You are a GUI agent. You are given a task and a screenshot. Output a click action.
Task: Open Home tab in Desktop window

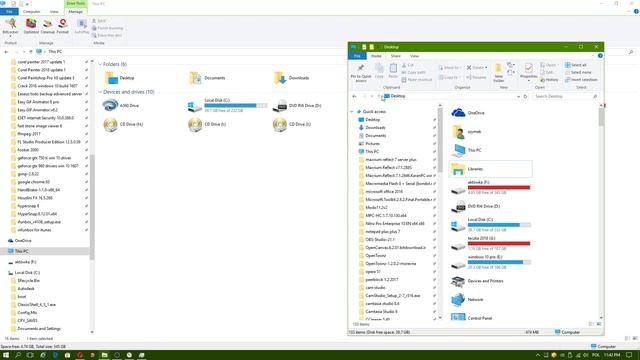(376, 56)
